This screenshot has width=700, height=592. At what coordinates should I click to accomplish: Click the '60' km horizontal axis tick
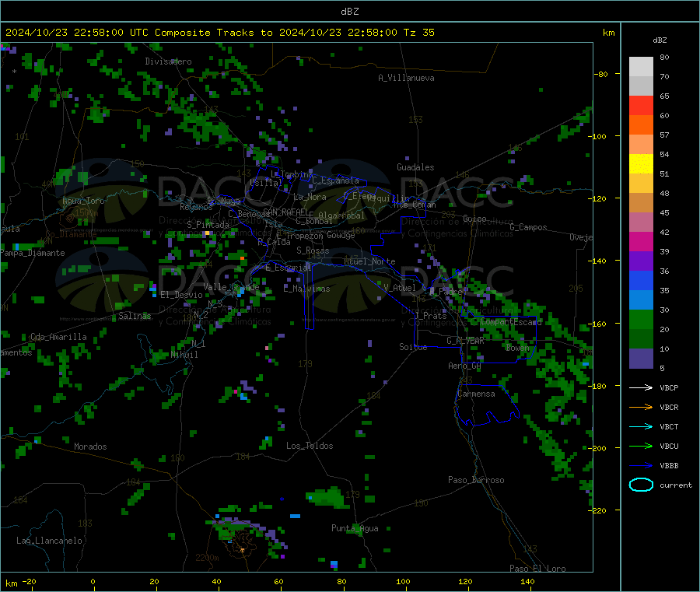278,581
